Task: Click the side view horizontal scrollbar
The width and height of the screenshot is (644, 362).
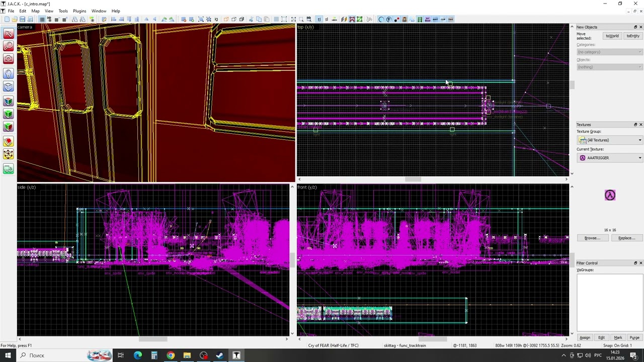Action: tap(153, 339)
